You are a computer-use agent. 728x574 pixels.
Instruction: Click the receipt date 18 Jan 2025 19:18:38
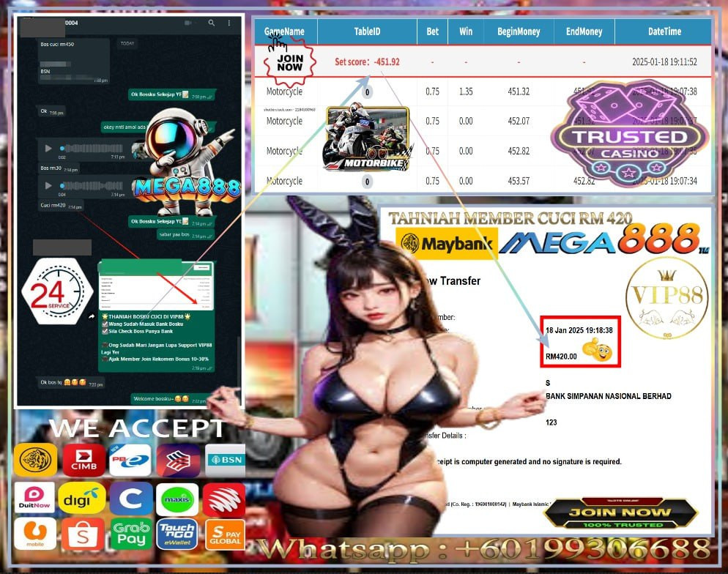(x=579, y=330)
